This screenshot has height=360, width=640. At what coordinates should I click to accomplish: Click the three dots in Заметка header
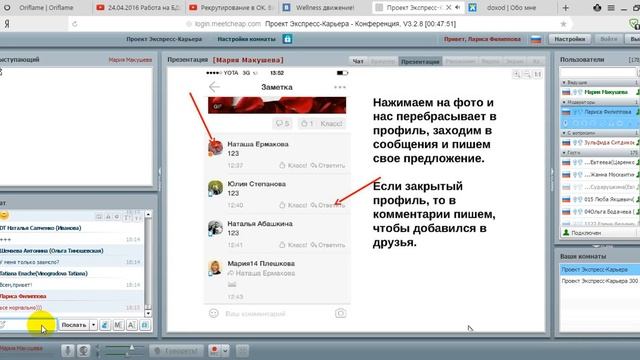pos(340,87)
